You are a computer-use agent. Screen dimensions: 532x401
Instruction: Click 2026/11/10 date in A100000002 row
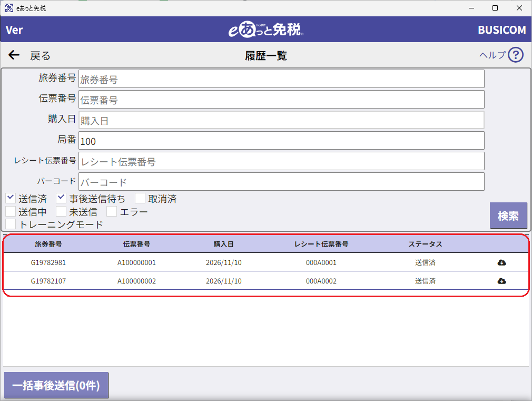[223, 281]
